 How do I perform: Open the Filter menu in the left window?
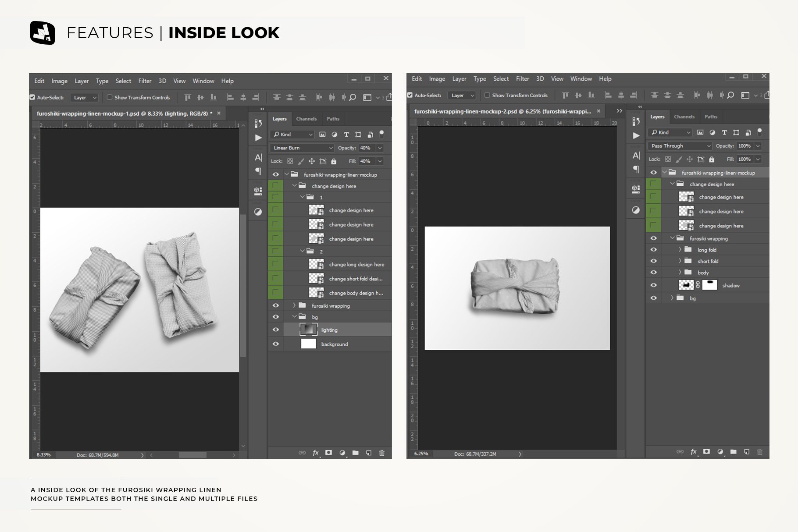(x=145, y=81)
